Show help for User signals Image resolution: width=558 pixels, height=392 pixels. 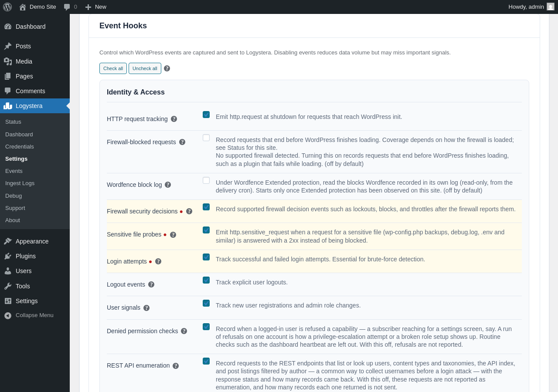click(146, 308)
